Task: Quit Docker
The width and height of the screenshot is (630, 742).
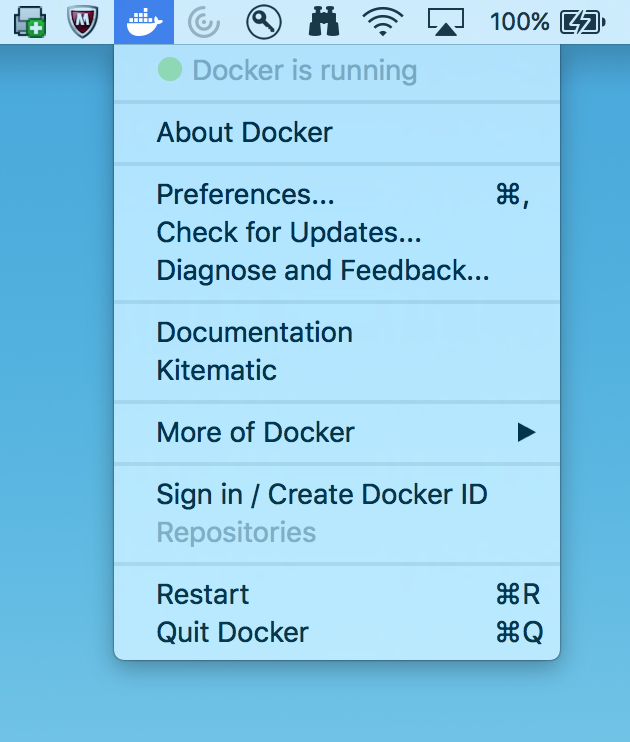Action: point(233,632)
